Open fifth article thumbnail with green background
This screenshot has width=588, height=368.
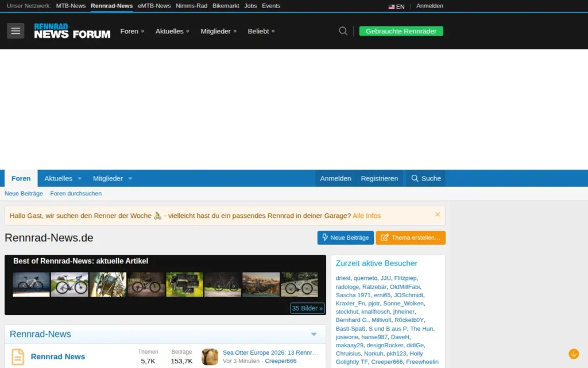pyautogui.click(x=184, y=285)
